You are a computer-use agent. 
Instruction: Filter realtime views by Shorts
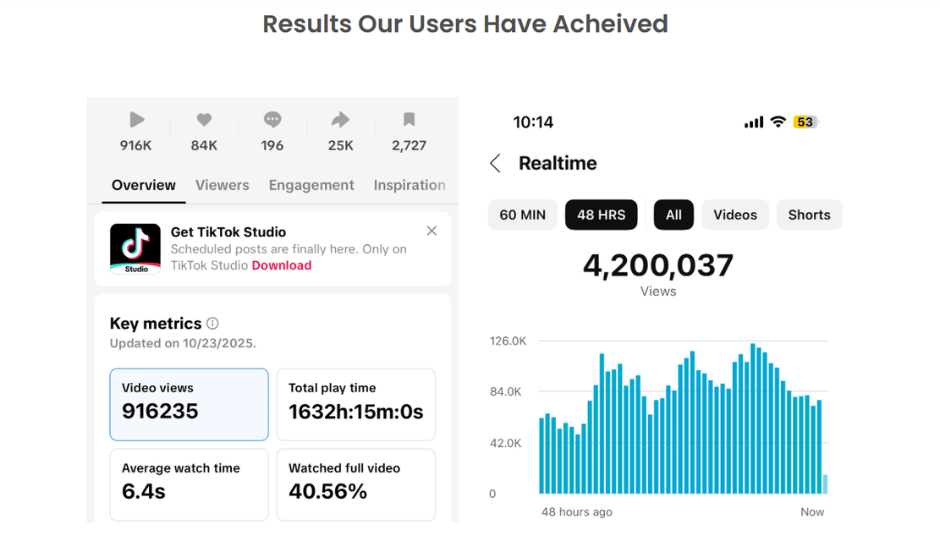[809, 215]
